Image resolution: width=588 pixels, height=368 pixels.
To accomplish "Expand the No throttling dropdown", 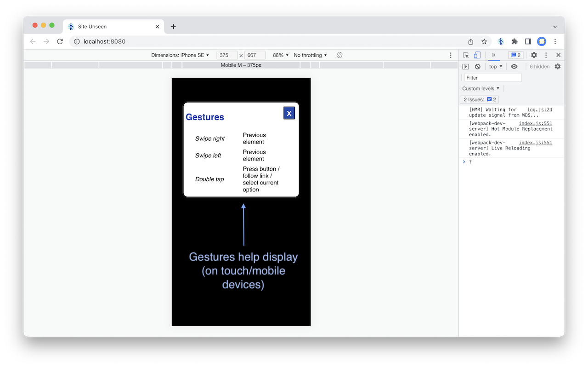I will pos(310,55).
